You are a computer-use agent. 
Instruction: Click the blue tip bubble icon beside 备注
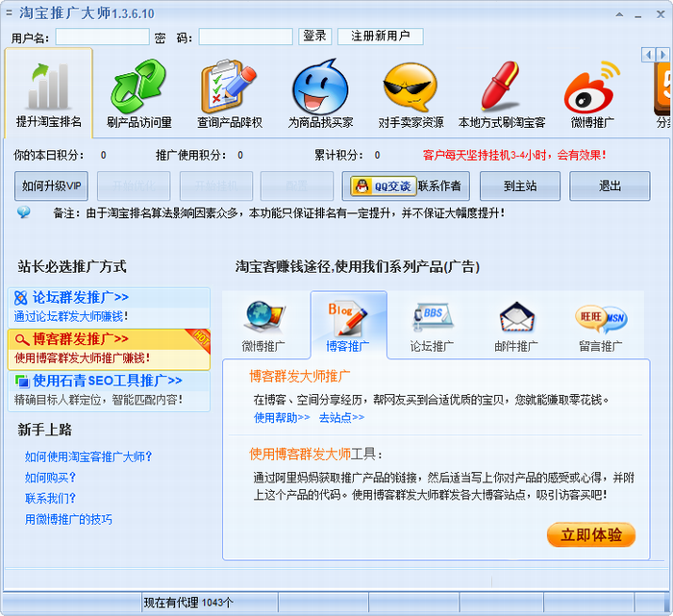tap(24, 212)
